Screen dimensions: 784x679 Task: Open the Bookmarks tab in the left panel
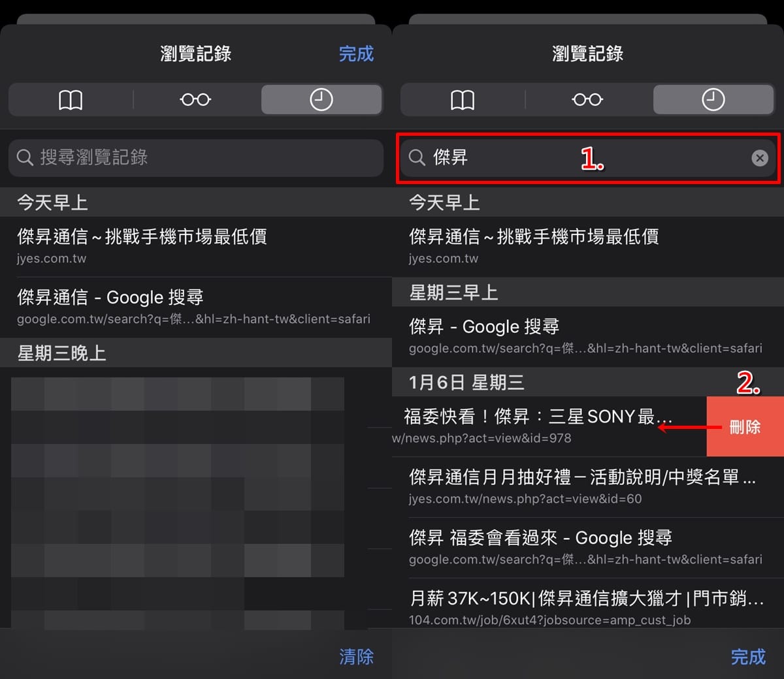tap(71, 100)
